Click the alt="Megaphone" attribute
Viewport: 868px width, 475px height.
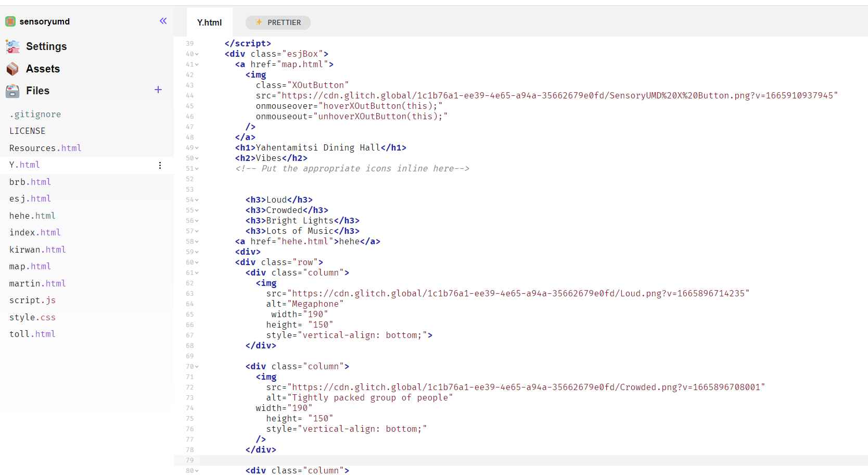305,304
